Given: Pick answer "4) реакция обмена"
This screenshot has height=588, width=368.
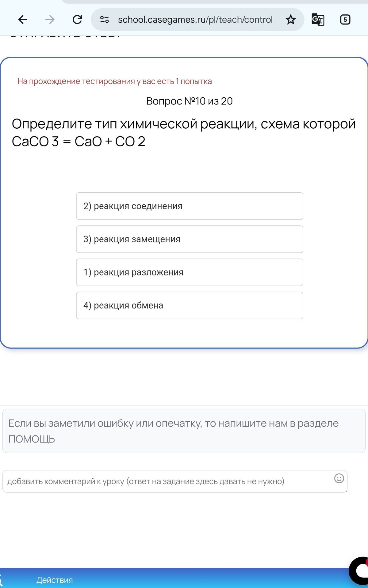Looking at the screenshot, I should (190, 305).
